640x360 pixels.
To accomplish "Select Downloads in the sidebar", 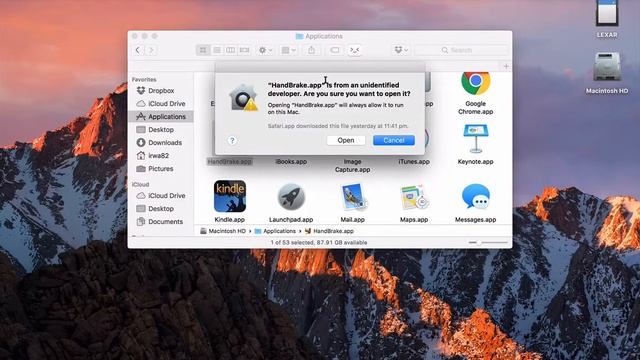I will point(161,143).
